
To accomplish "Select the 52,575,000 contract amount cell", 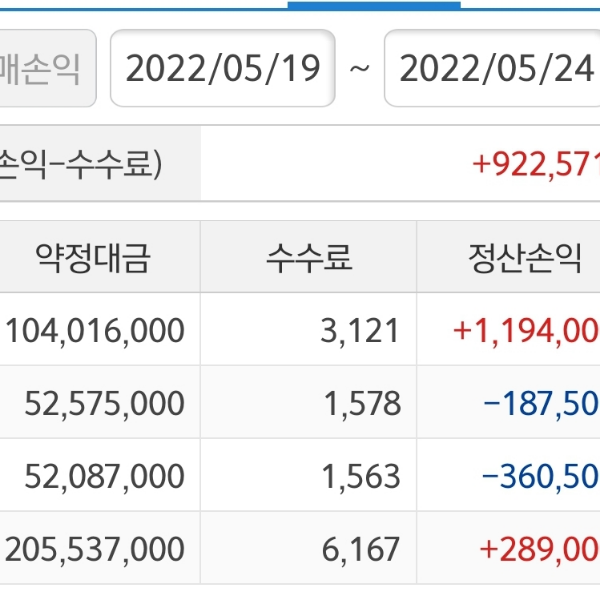I will 104,403.
